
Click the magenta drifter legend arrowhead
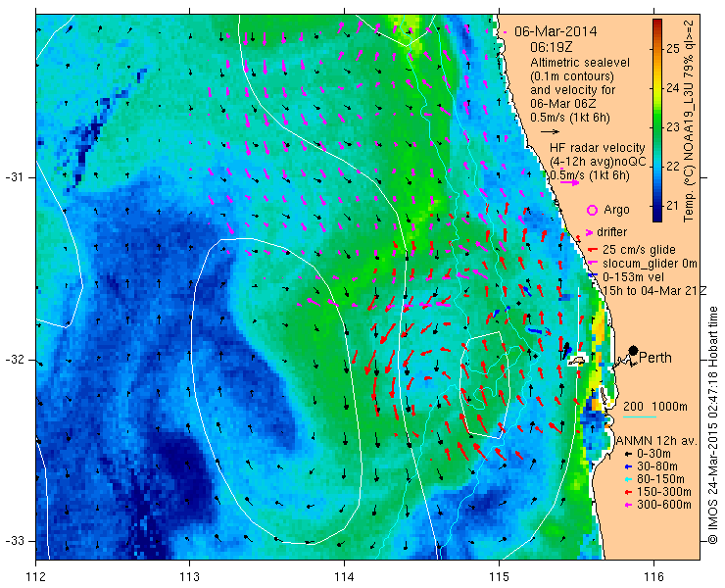(x=590, y=232)
